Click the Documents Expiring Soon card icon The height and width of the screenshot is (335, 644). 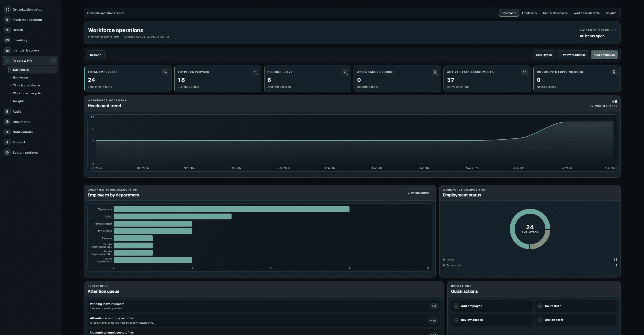614,72
